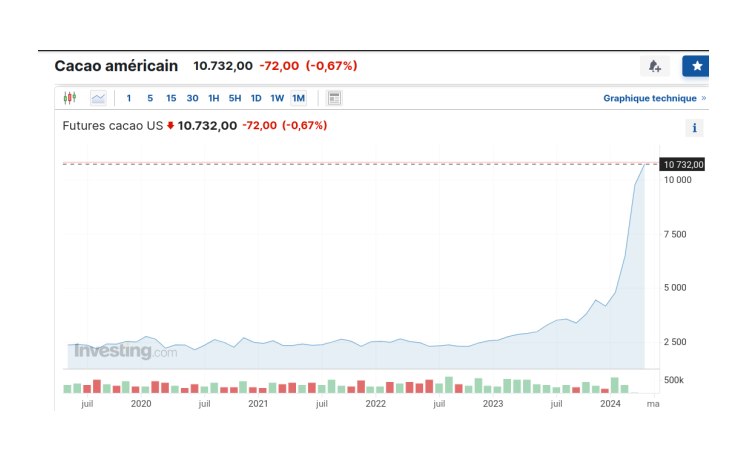Select the 5 minute interval

[x=150, y=98]
